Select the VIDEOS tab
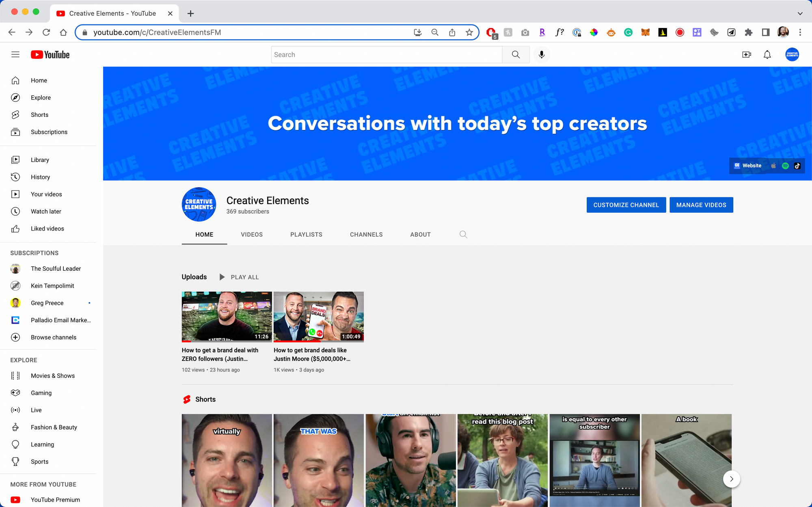 coord(252,234)
